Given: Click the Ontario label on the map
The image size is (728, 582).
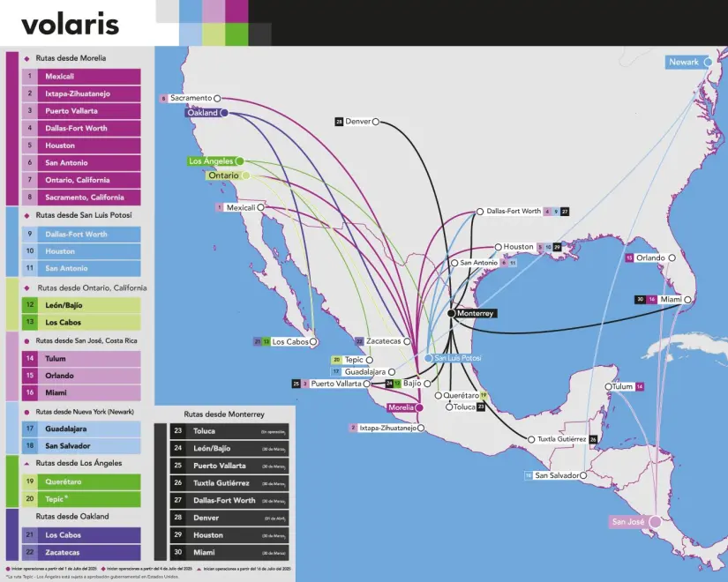Looking at the screenshot, I should click(223, 175).
